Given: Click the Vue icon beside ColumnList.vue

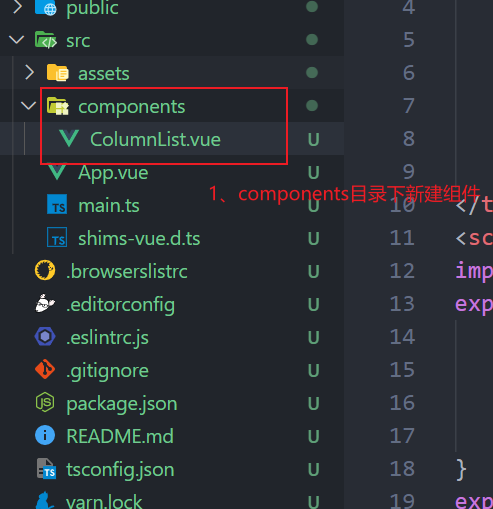Looking at the screenshot, I should [69, 139].
